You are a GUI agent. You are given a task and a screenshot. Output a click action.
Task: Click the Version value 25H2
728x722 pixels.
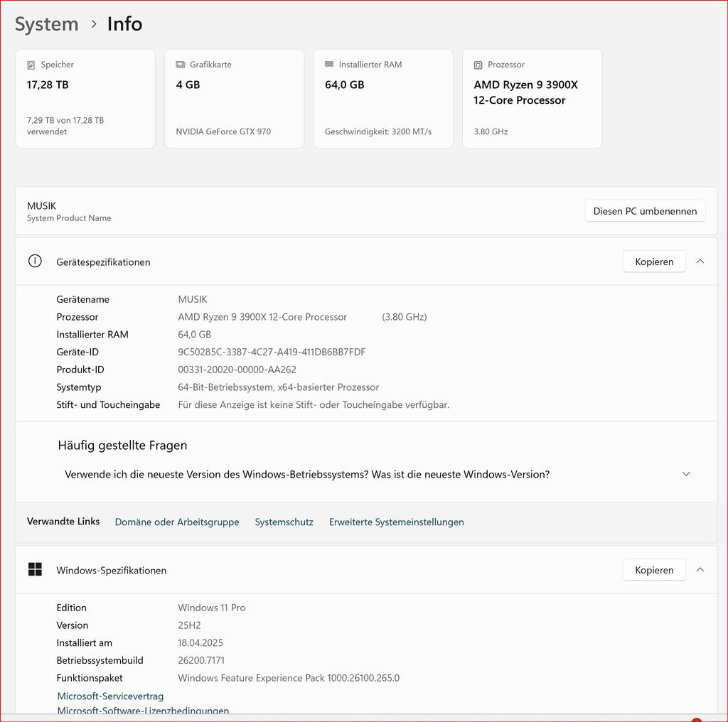pos(189,625)
